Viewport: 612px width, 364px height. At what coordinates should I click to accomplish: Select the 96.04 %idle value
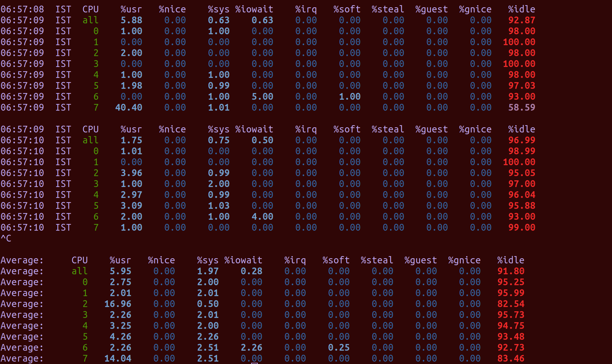(522, 195)
